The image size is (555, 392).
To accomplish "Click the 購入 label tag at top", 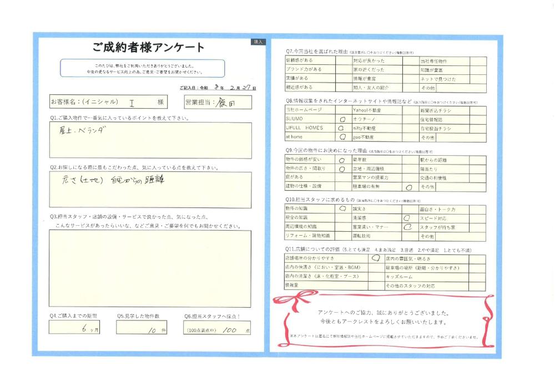I will click(x=259, y=42).
